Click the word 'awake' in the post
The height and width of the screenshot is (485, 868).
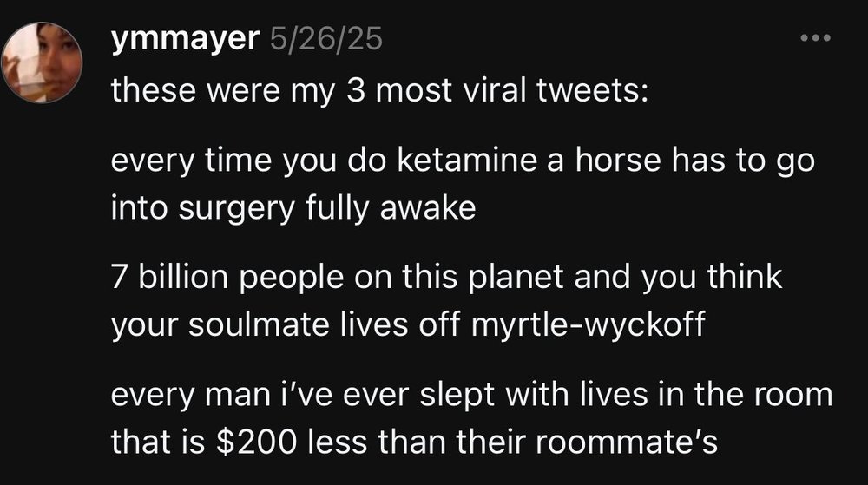(428, 208)
